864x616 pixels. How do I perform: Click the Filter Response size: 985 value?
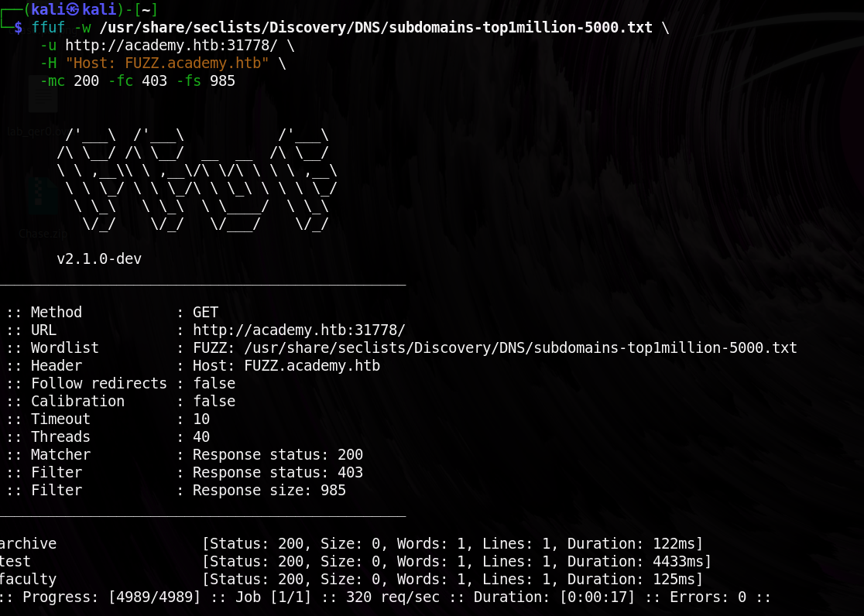(269, 490)
